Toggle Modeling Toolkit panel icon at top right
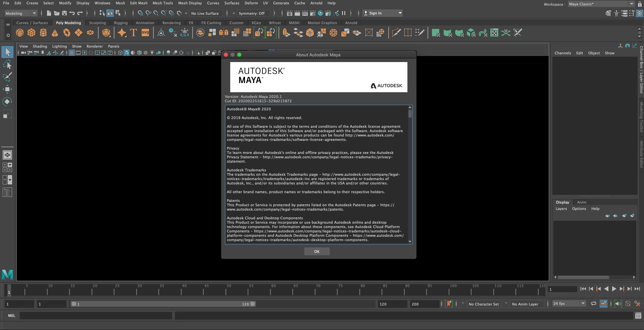Image resolution: width=644 pixels, height=330 pixels. click(608, 13)
